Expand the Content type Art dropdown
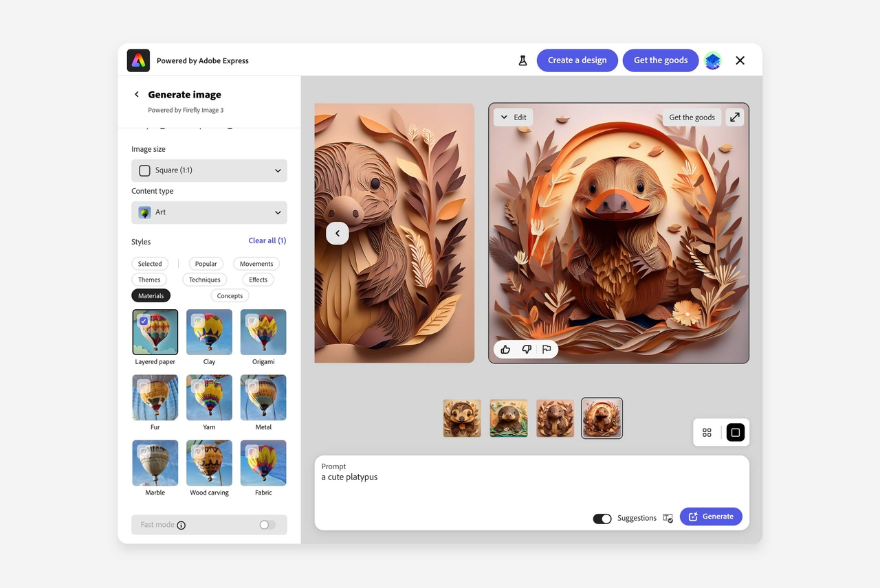This screenshot has height=588, width=880. tap(209, 212)
